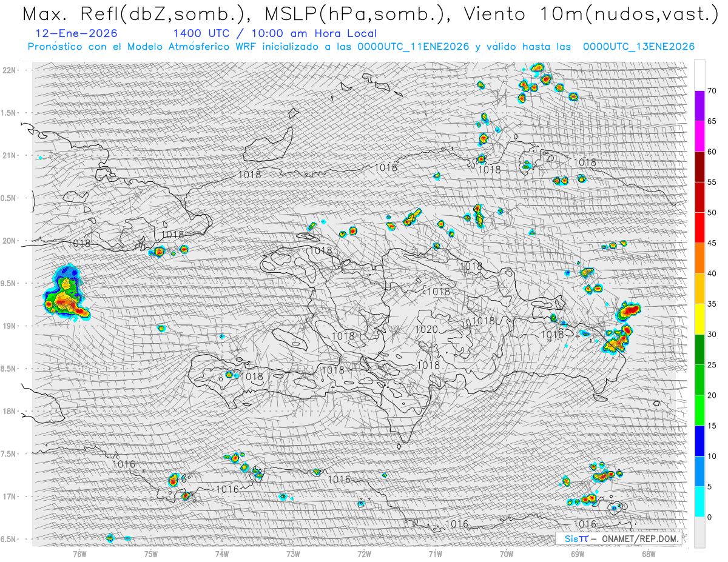Click the "75W" longitude axis label
The width and height of the screenshot is (728, 562).
pos(151,553)
